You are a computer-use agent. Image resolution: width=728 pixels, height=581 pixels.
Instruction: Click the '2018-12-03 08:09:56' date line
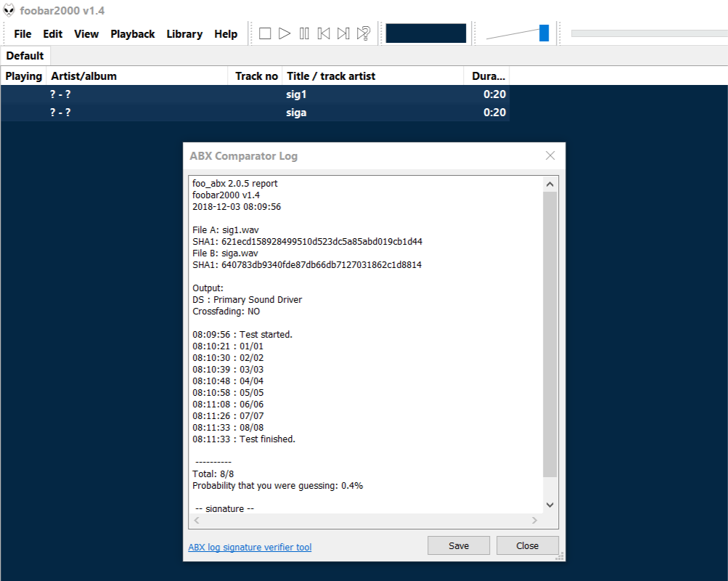(x=237, y=207)
